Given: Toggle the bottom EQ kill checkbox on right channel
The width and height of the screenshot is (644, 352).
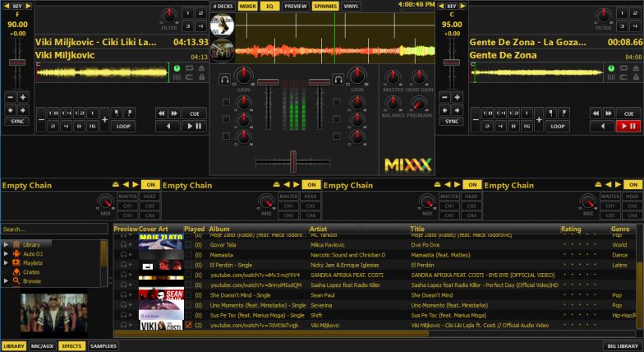Looking at the screenshot, I should coord(337,136).
